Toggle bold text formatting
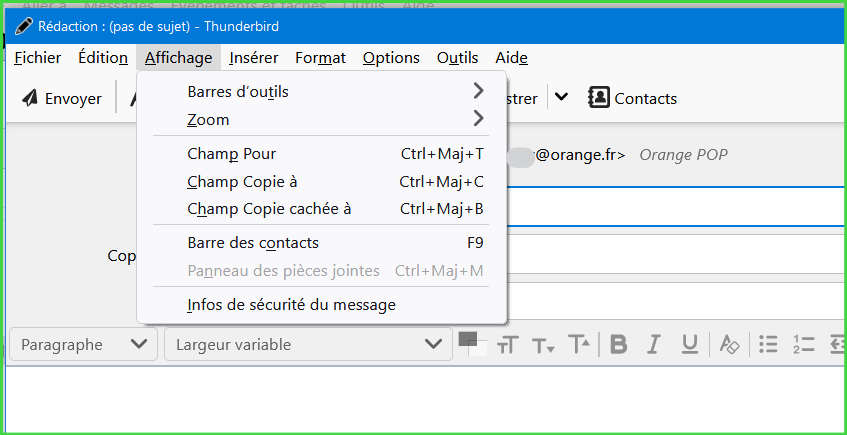 point(619,345)
